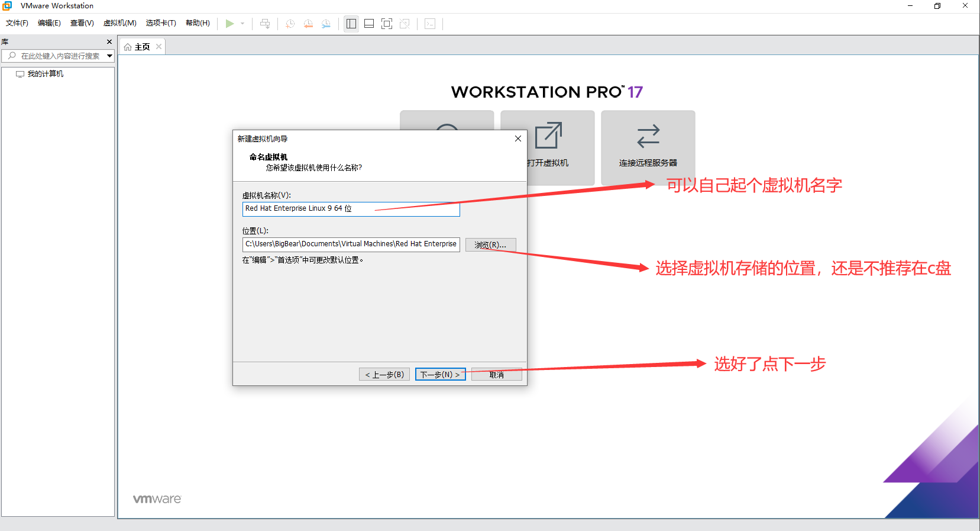980x531 pixels.
Task: Open the 帮助(H) menu
Action: (x=198, y=23)
